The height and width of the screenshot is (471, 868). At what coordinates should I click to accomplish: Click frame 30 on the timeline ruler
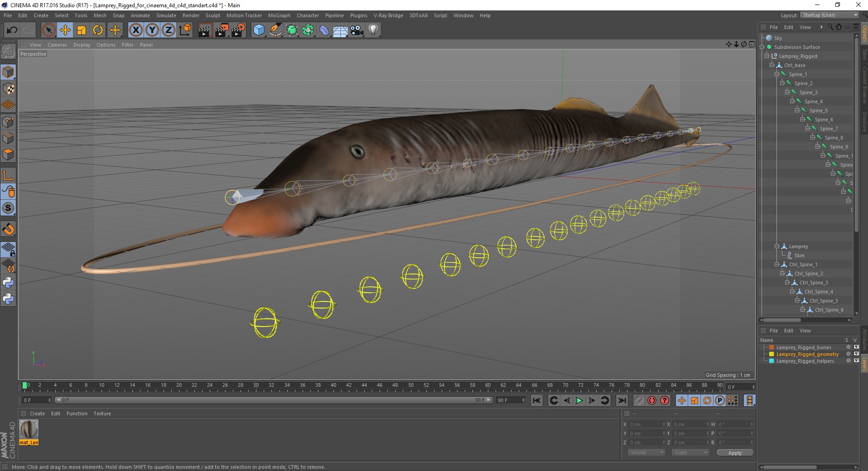(x=256, y=386)
